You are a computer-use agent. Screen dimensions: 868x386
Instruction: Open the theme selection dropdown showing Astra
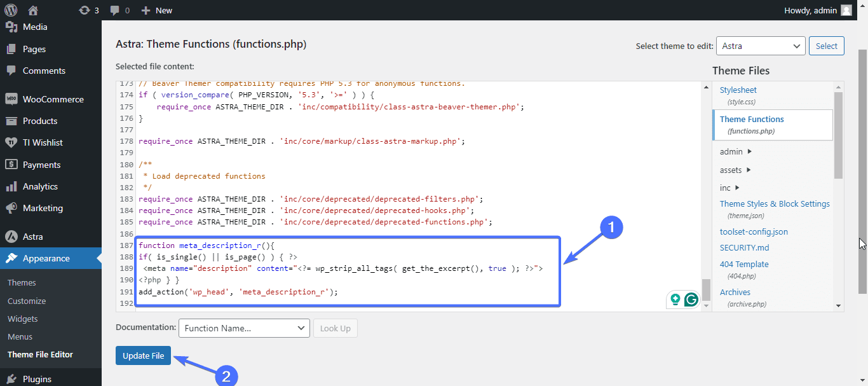point(761,46)
